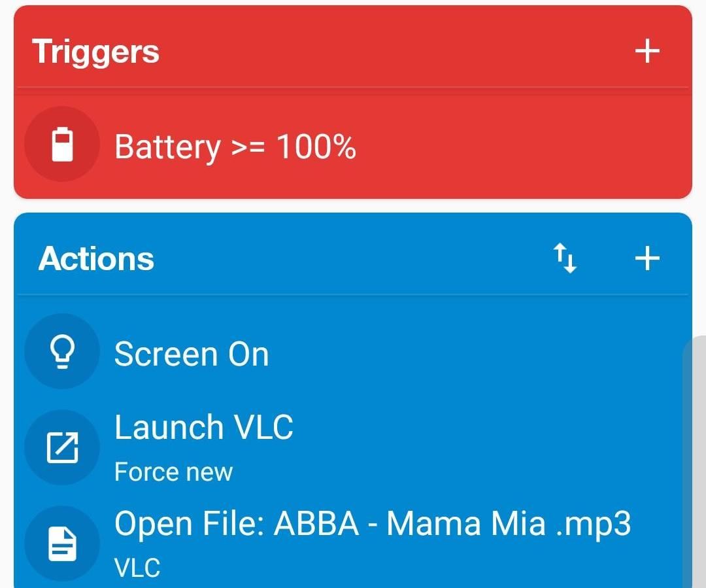Select the lightbulb icon for Screen On
This screenshot has width=706, height=588.
pyautogui.click(x=62, y=352)
